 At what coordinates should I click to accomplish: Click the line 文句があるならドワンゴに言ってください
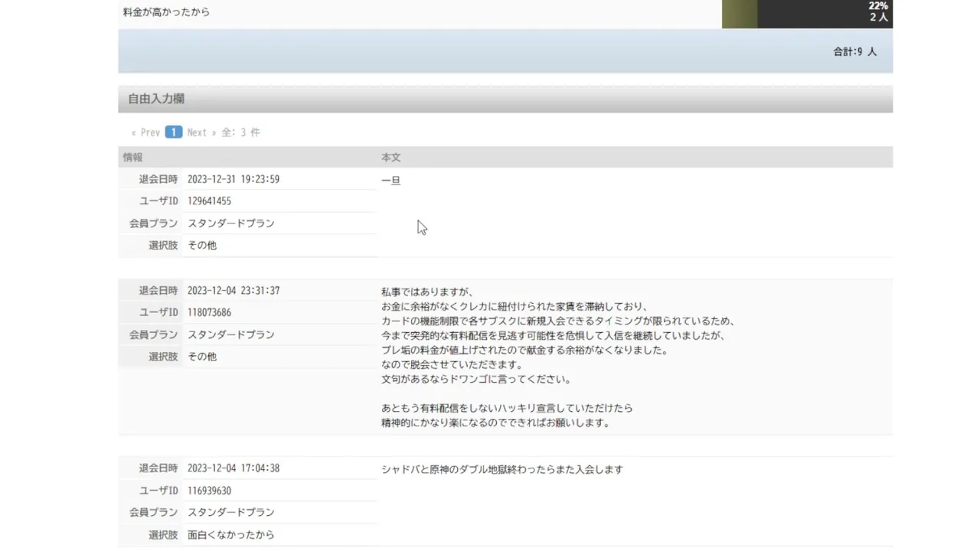pos(476,379)
